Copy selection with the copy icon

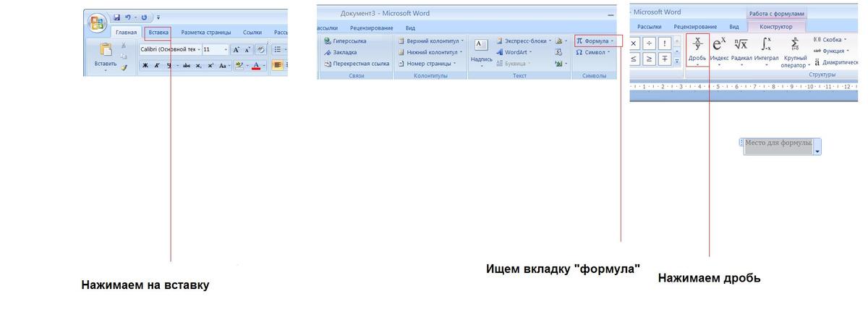pos(124,56)
